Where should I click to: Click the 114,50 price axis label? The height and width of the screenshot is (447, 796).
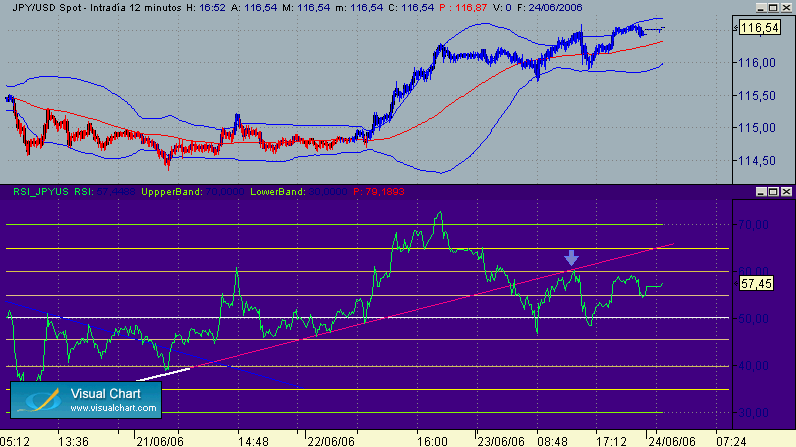(x=757, y=160)
